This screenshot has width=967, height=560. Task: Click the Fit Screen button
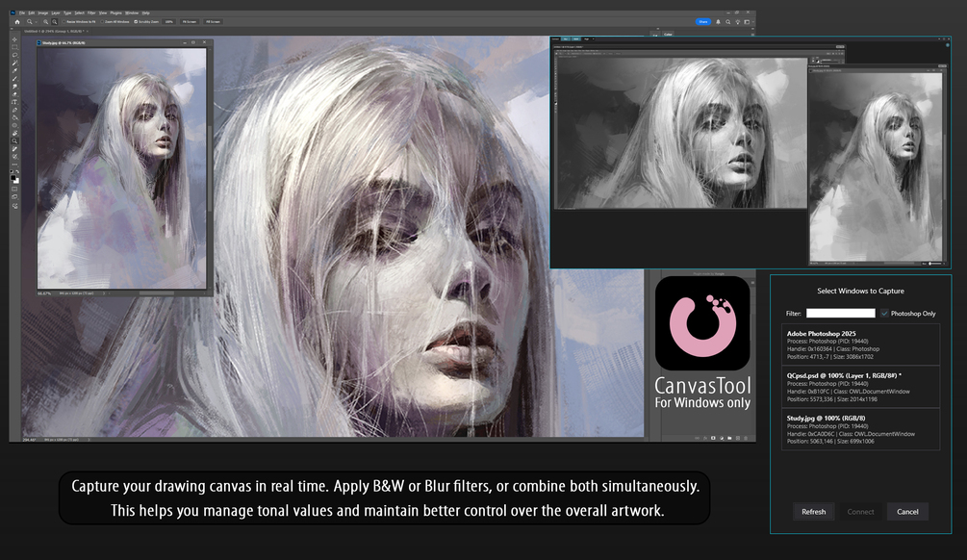190,21
